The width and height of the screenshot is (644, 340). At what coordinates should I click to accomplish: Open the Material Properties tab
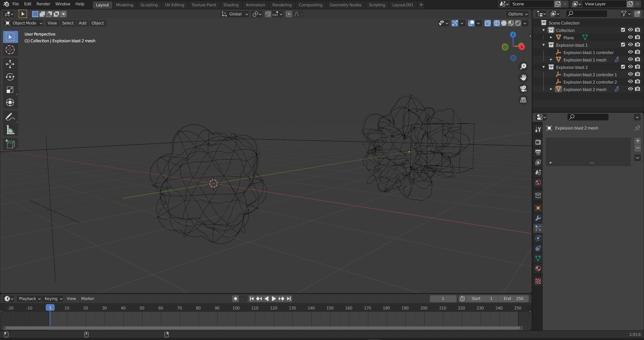pyautogui.click(x=538, y=269)
